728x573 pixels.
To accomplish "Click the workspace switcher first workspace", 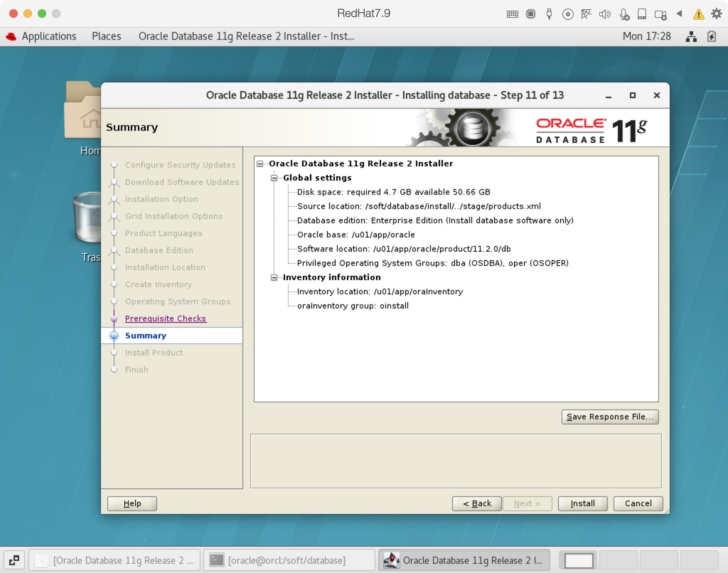I will pyautogui.click(x=579, y=560).
